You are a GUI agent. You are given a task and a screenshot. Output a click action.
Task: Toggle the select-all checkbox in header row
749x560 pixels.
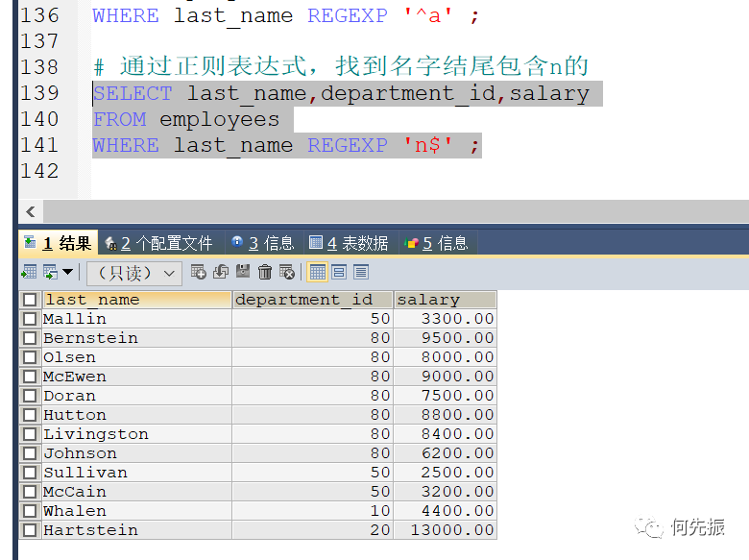30,300
